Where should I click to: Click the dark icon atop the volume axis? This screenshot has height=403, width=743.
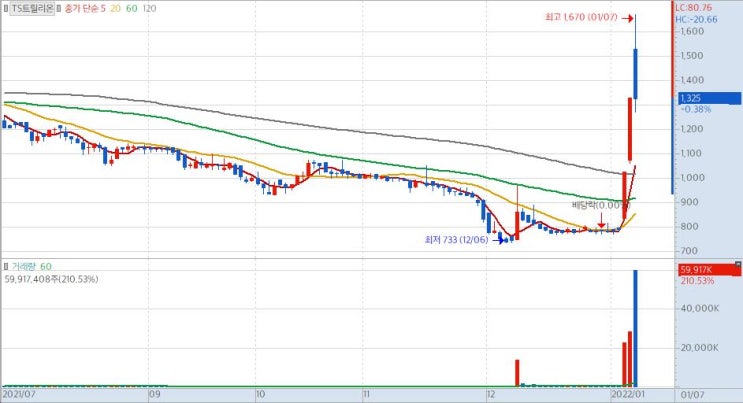(x=738, y=264)
